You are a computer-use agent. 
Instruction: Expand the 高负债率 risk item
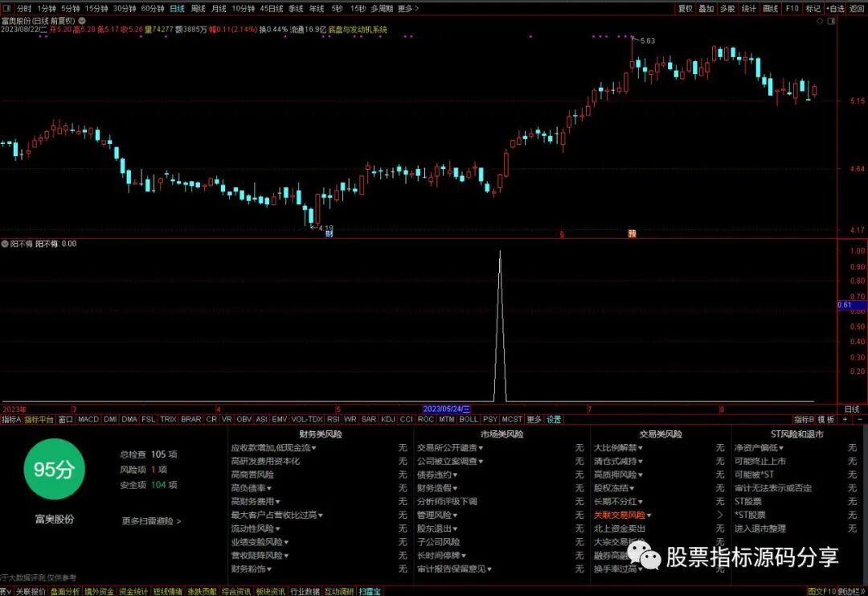click(x=252, y=488)
